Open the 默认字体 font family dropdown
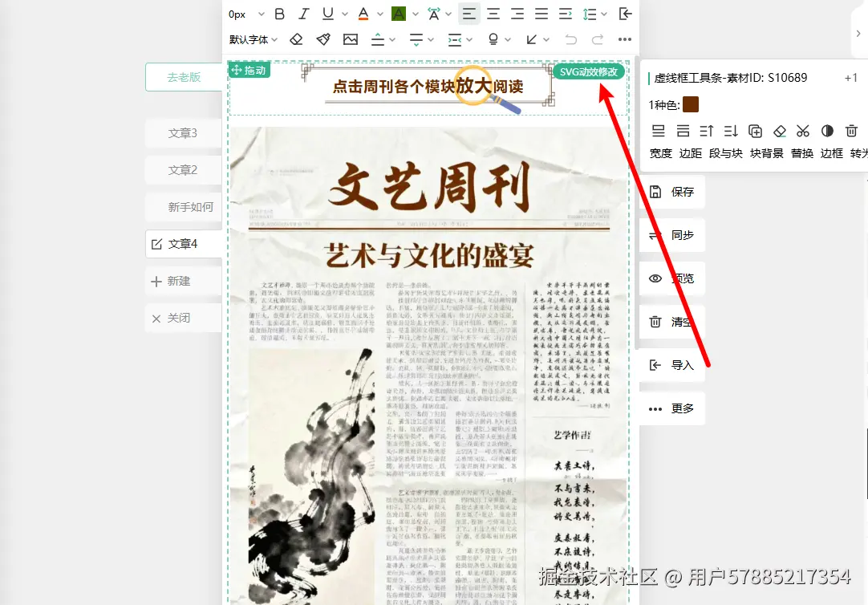Screen dimensions: 868x605 [254, 39]
